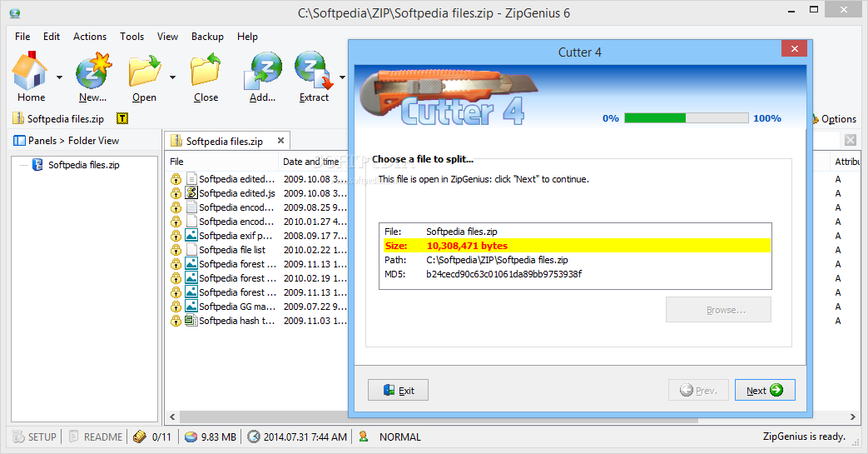Select the first Softpedia forest ... image row
Viewport: 868px width, 454px height.
tap(237, 264)
